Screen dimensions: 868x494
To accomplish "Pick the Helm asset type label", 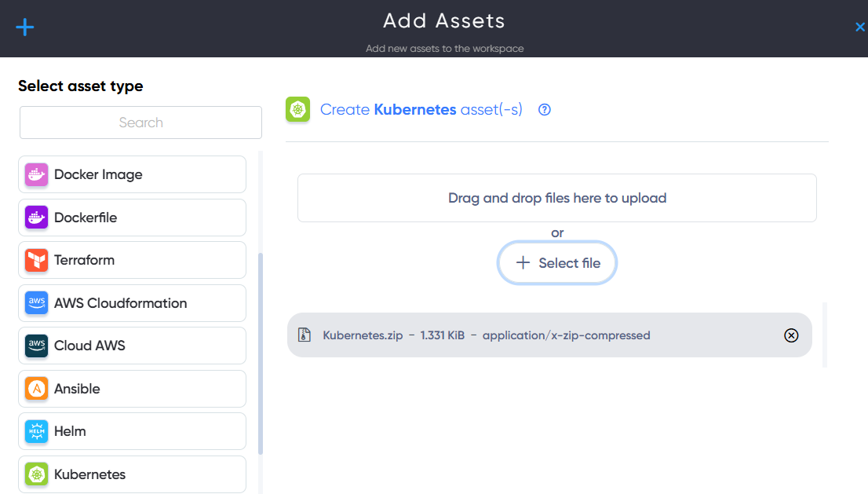I will tap(70, 431).
